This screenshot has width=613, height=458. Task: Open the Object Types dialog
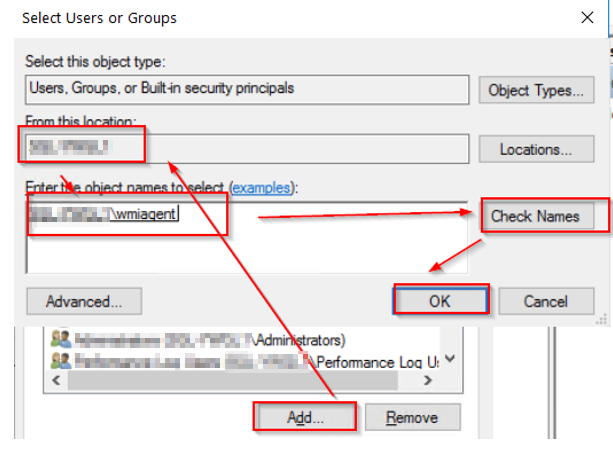[x=536, y=90]
